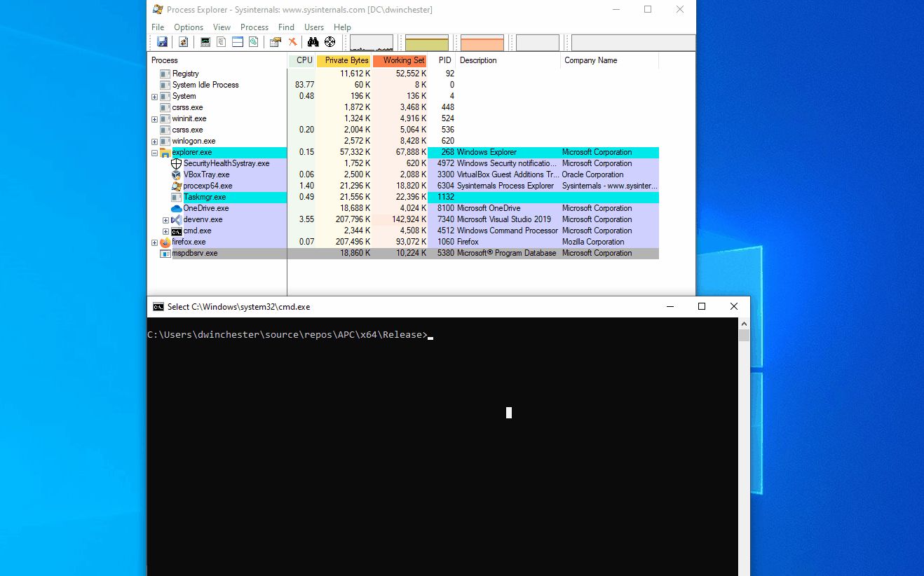Click the Refresh Now toolbar icon
This screenshot has height=576, width=924.
[184, 42]
